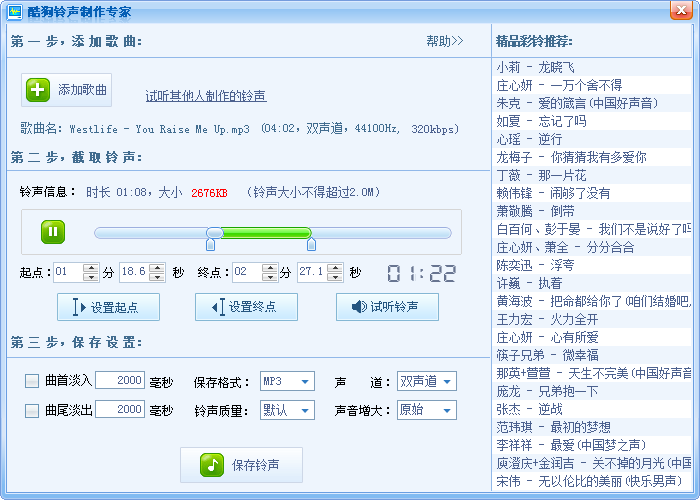This screenshot has width=700, height=500.
Task: Click the speaker icon on 试听铃声
Action: pyautogui.click(x=359, y=307)
